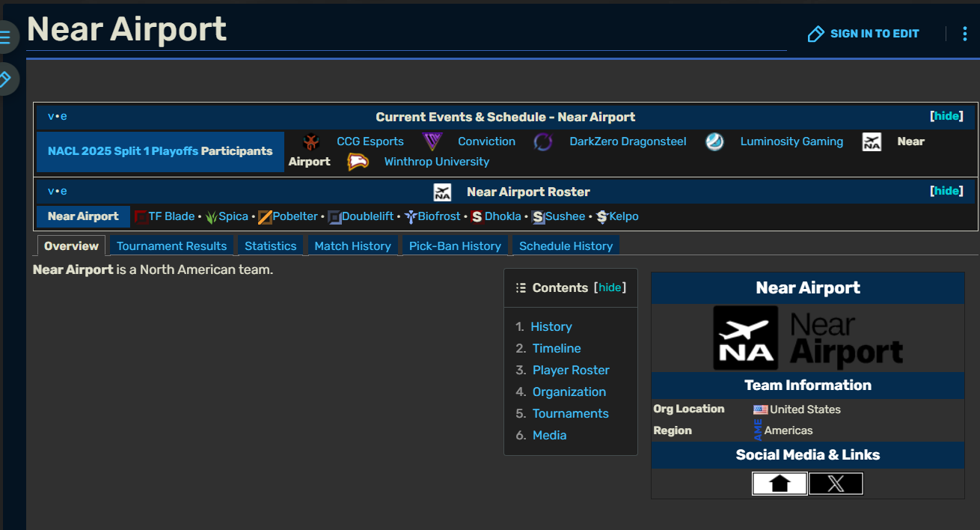
Task: Click the pencil edit icon in left sidebar
Action: (6, 78)
